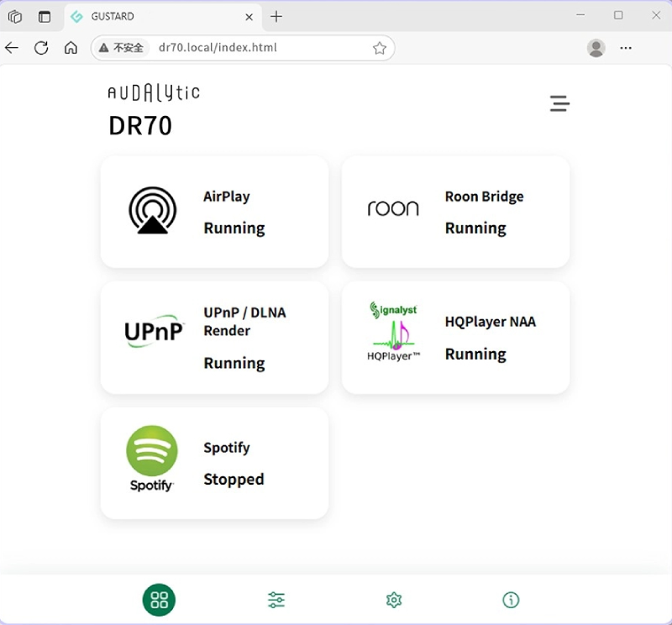This screenshot has width=672, height=625.
Task: Open browser settings and more menu
Action: click(626, 48)
